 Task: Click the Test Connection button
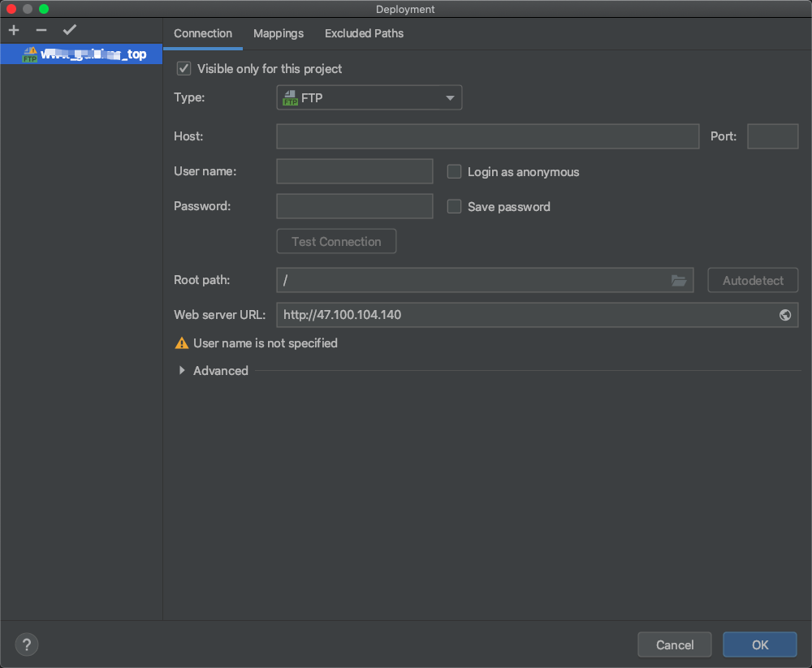coord(336,242)
